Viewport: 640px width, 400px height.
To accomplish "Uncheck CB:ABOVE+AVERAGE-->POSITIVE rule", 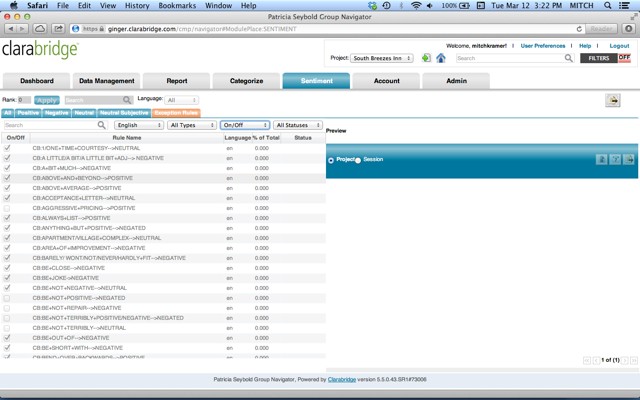I will coord(7,188).
